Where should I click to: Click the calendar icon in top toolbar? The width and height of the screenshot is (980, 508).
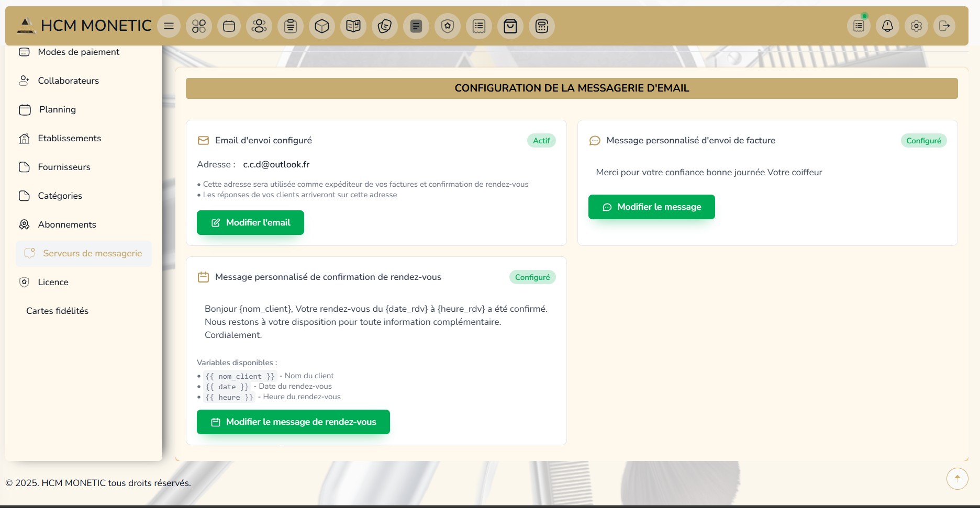(229, 26)
